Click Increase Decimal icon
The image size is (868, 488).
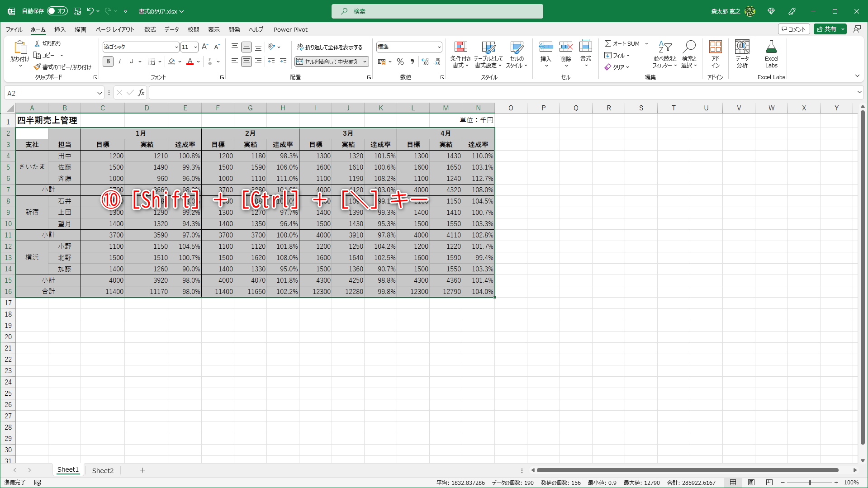pyautogui.click(x=425, y=62)
